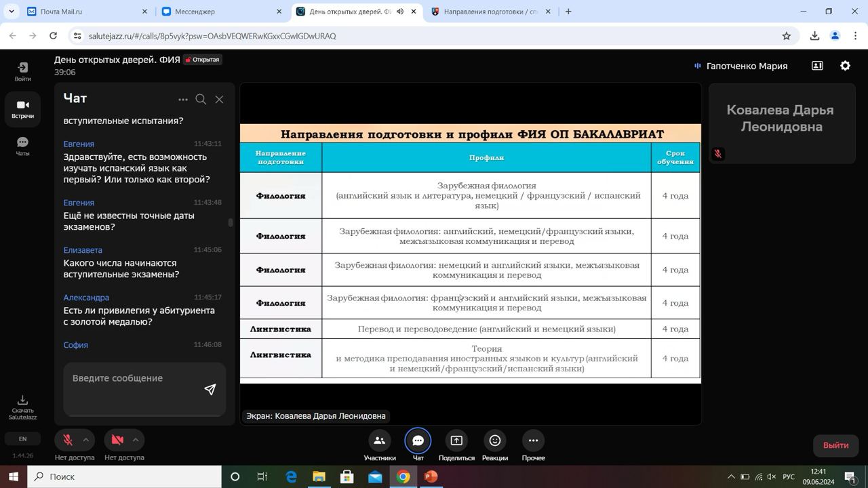The height and width of the screenshot is (488, 868).
Task: Open the Чаты section in the sidebar
Action: tap(22, 146)
